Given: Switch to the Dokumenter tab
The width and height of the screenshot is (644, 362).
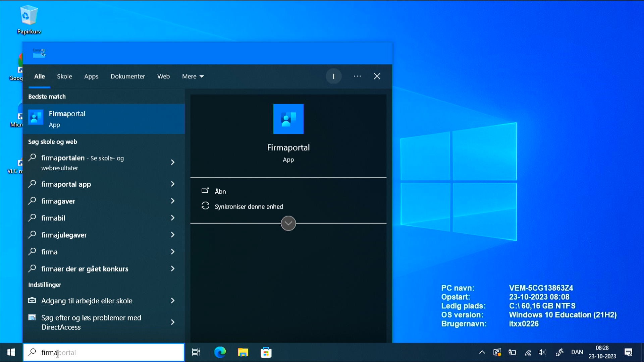Looking at the screenshot, I should [x=128, y=76].
